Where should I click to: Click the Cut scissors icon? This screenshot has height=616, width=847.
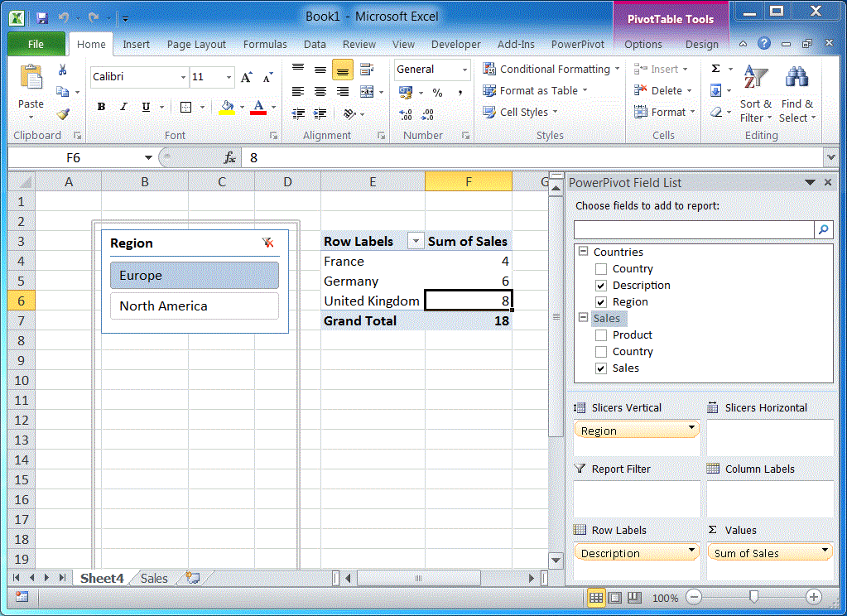point(63,70)
